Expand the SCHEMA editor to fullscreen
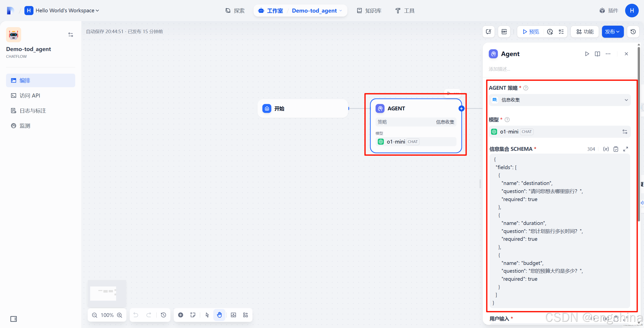 click(626, 149)
